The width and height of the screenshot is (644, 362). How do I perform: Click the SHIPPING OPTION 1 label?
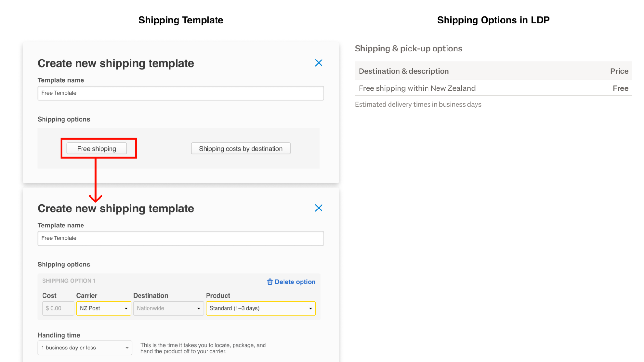(69, 280)
